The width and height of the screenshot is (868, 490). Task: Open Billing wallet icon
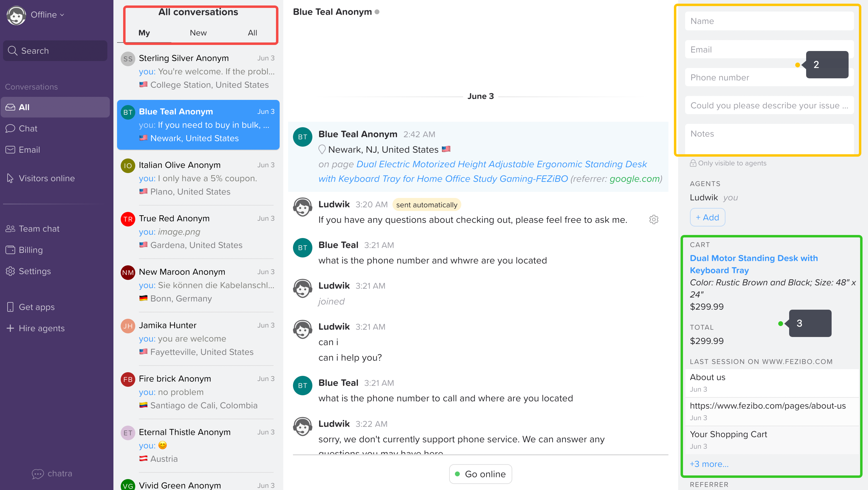[x=10, y=250]
